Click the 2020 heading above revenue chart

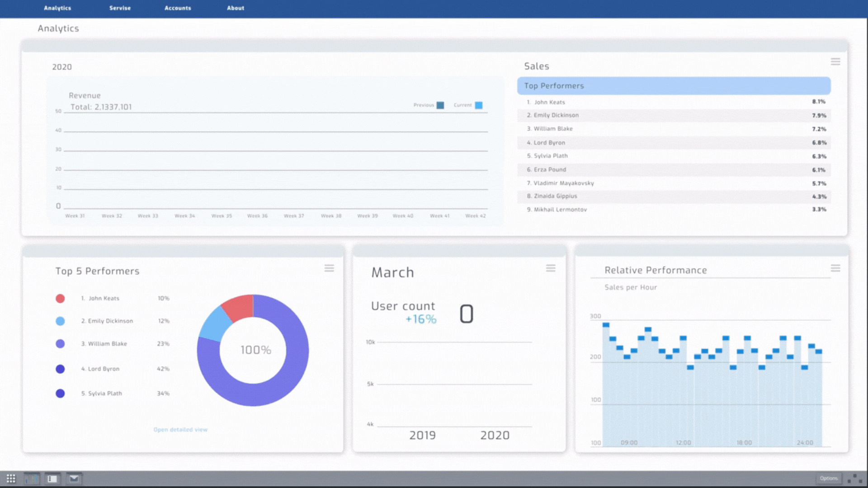[62, 67]
